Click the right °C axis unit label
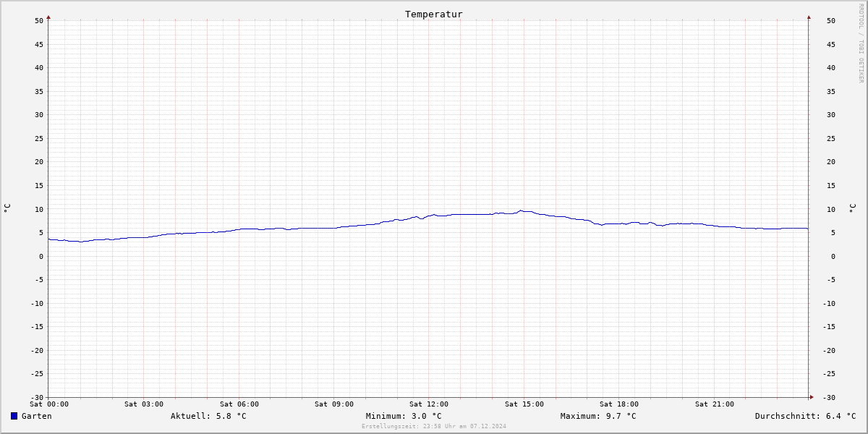This screenshot has height=434, width=868. (852, 208)
